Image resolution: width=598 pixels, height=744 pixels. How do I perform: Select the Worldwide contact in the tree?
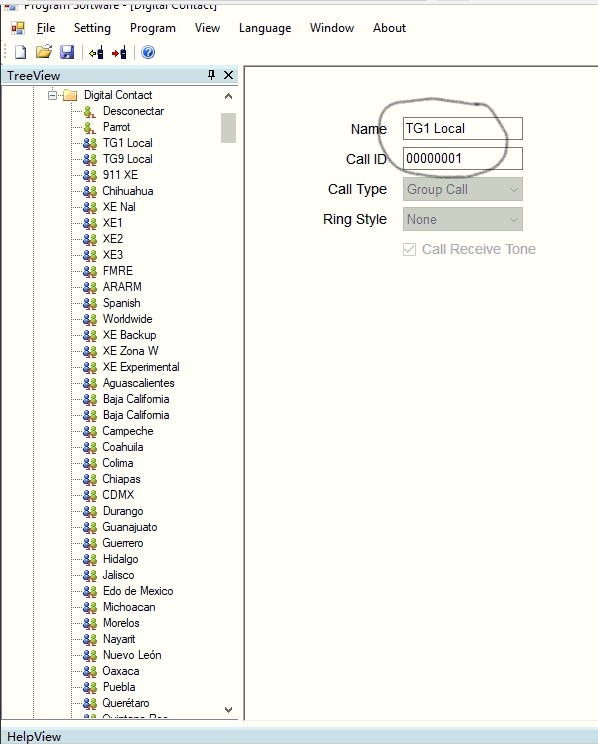click(127, 319)
